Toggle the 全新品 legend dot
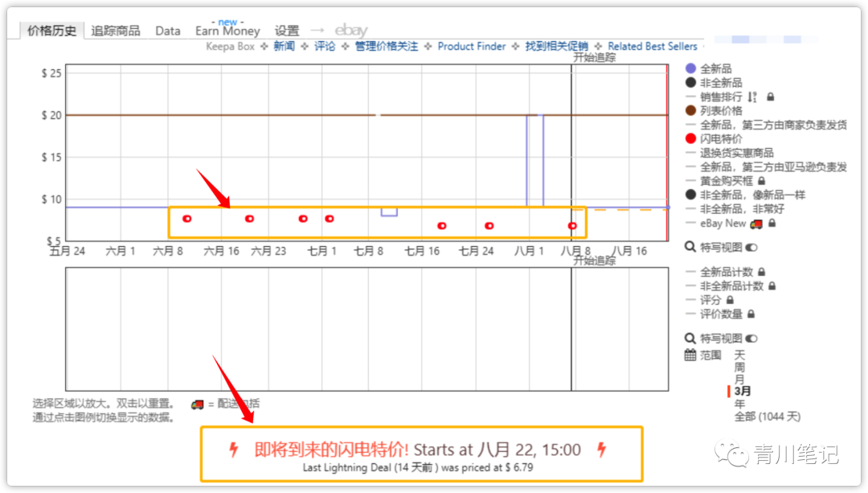This screenshot has height=493, width=868. (x=690, y=68)
